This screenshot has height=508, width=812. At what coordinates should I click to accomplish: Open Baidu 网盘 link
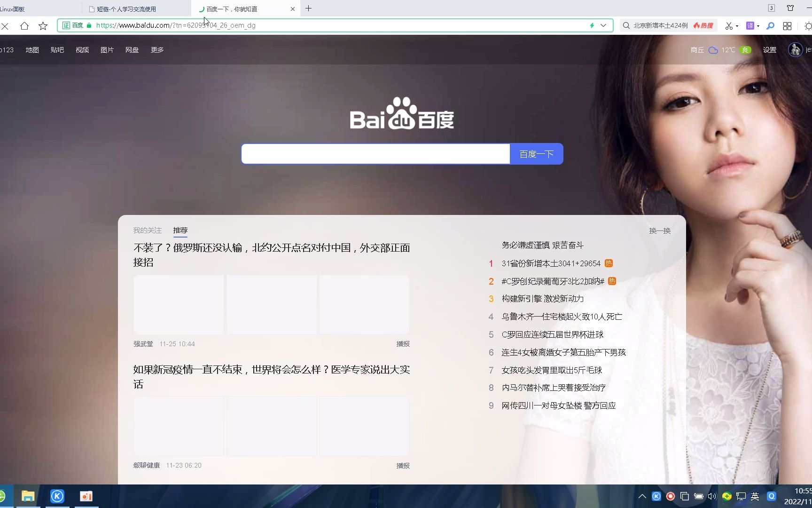[x=132, y=50]
